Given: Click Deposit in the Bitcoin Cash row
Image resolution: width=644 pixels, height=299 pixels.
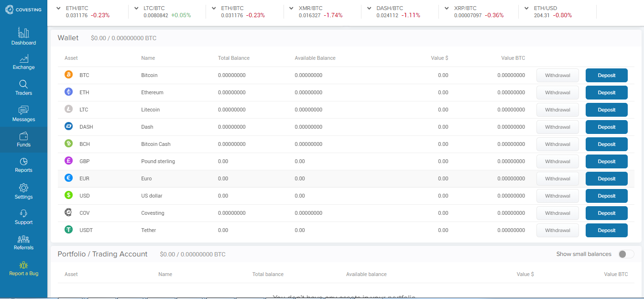Looking at the screenshot, I should tap(606, 144).
